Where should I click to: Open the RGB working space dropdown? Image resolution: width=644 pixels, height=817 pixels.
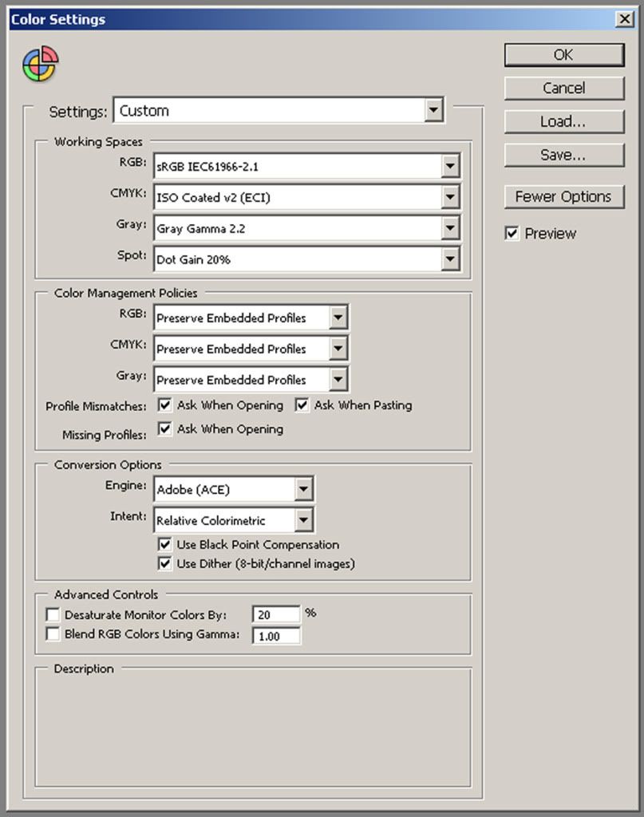(x=452, y=166)
